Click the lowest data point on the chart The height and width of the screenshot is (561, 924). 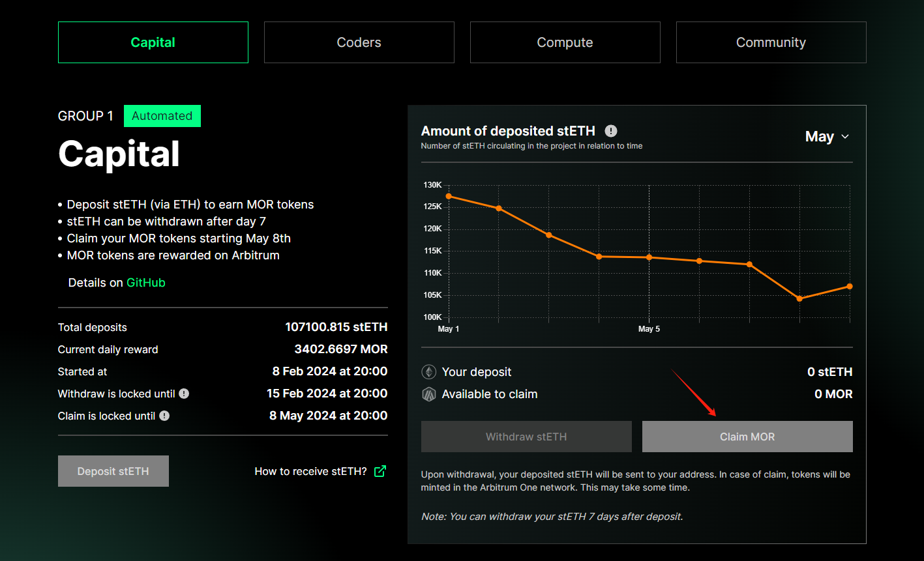799,299
